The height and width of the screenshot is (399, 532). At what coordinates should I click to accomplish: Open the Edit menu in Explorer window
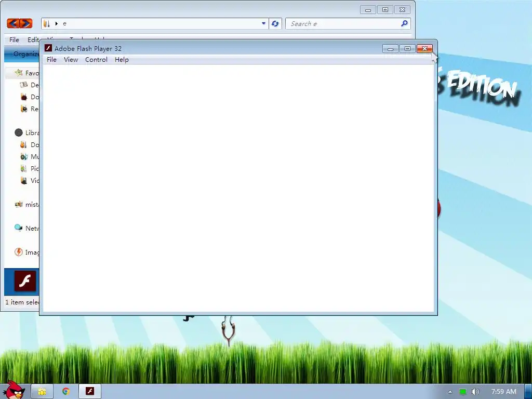coord(33,40)
